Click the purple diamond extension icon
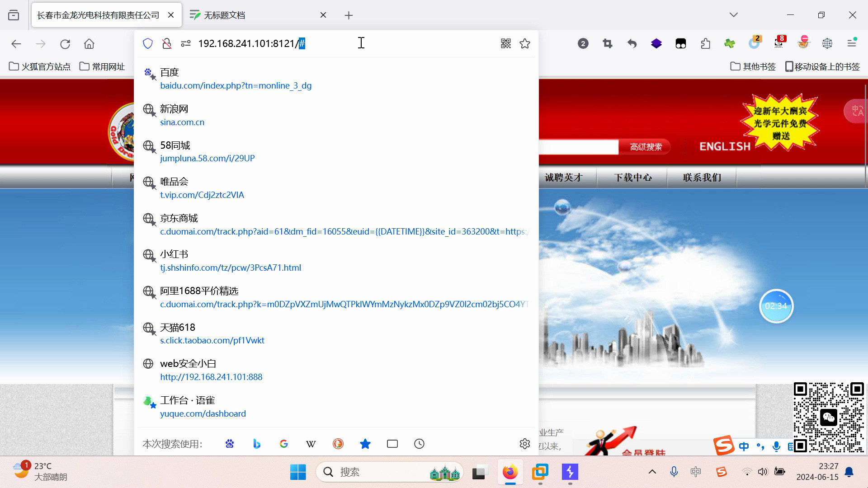 pos(656,43)
